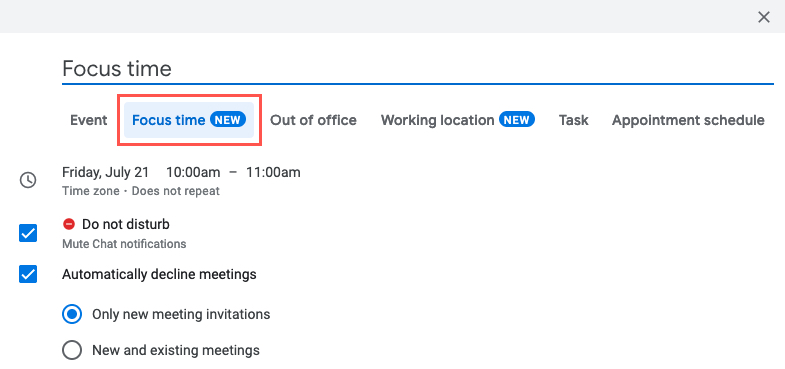This screenshot has width=785, height=369.
Task: Click the NEW badge on Working location
Action: [517, 120]
